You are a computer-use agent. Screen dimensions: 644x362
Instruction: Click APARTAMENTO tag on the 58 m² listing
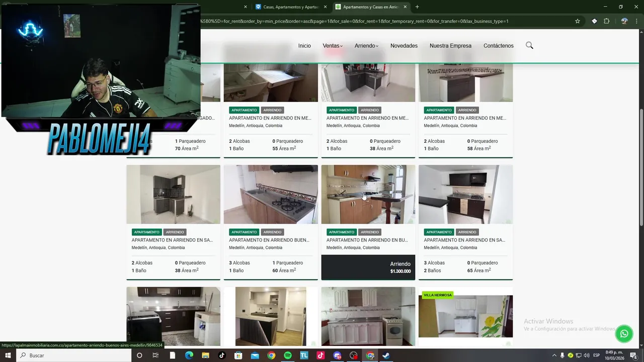click(x=439, y=110)
